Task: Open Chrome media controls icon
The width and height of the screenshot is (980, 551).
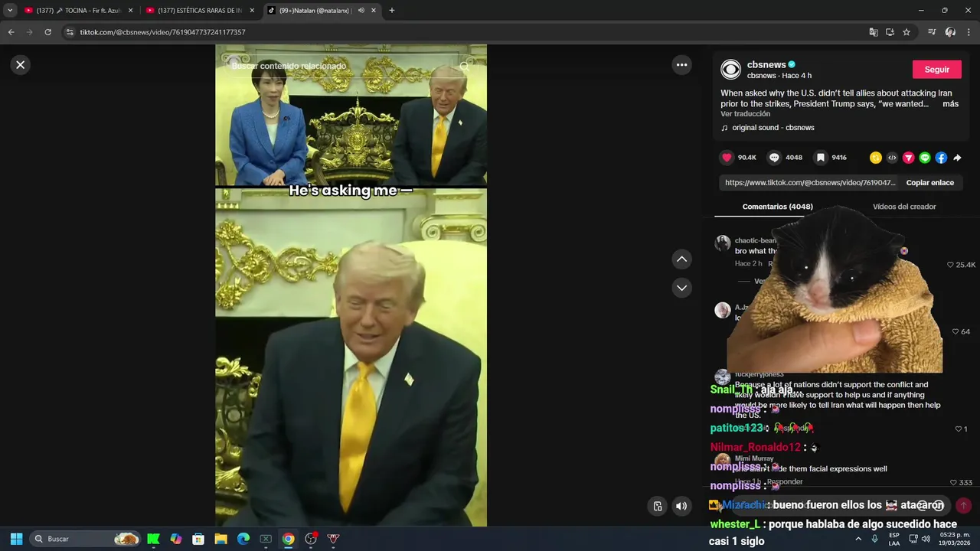Action: click(932, 32)
